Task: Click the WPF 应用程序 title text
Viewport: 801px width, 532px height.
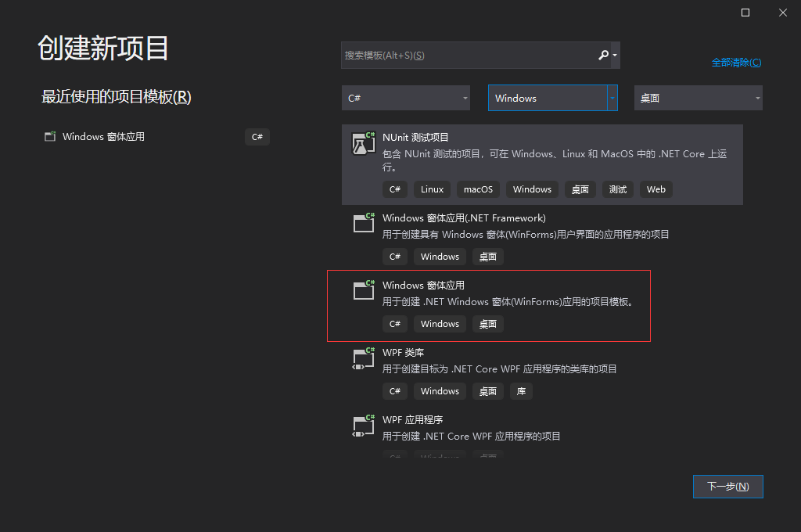Action: [412, 419]
